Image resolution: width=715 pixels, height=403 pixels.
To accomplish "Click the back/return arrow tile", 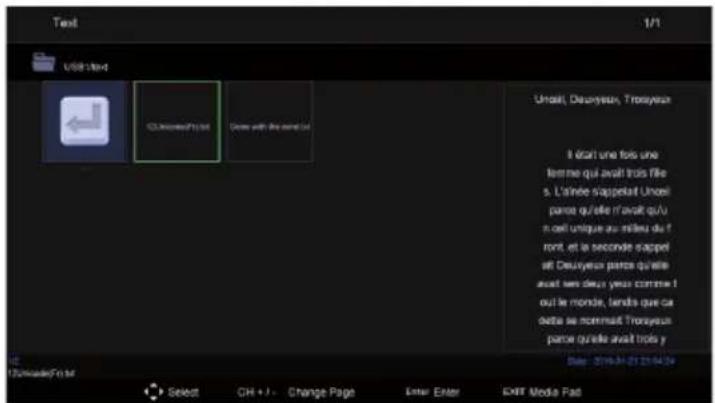I will [85, 121].
